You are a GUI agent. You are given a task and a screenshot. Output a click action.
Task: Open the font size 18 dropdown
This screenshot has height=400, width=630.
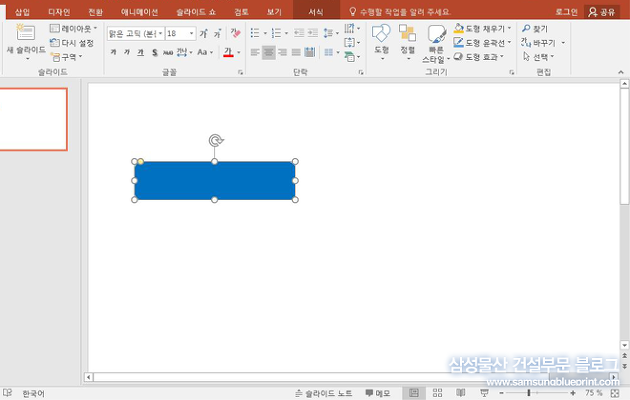(x=192, y=33)
